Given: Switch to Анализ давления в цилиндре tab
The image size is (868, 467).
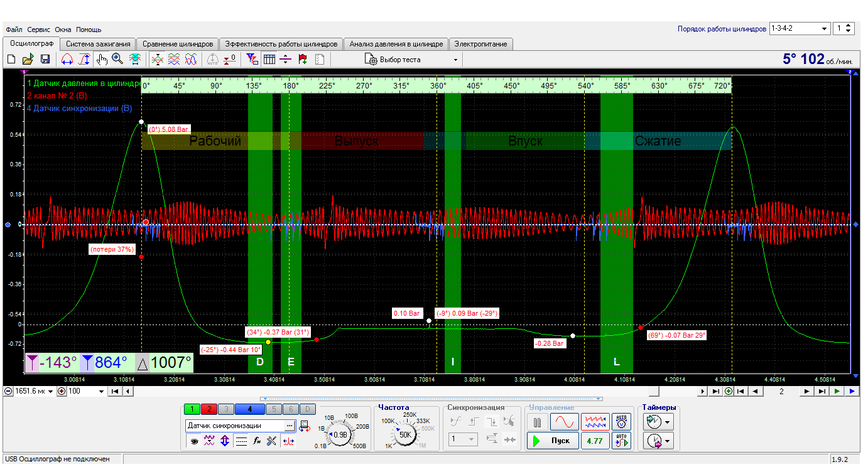Looking at the screenshot, I should pos(396,44).
